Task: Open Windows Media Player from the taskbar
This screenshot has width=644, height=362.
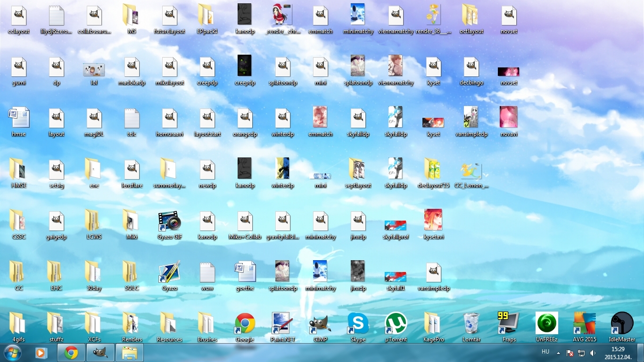Action: (41, 353)
